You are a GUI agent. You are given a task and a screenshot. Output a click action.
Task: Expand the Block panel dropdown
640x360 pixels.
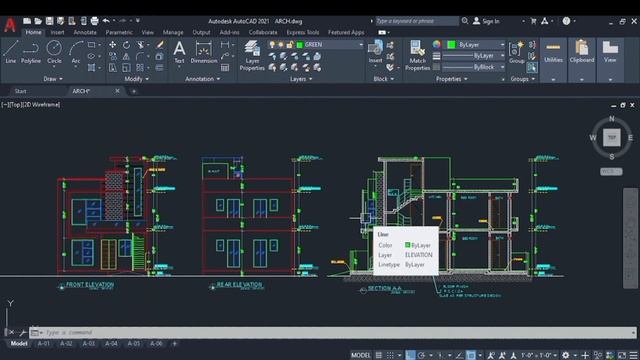tap(384, 79)
